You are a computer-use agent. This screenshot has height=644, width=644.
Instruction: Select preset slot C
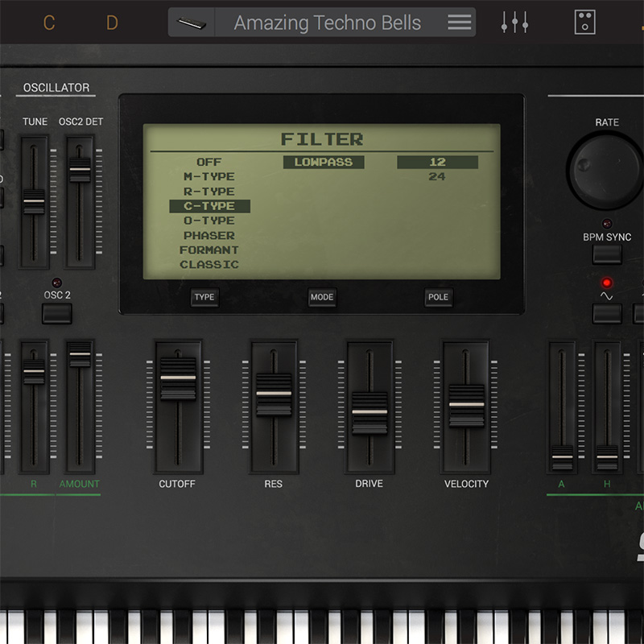click(x=49, y=23)
